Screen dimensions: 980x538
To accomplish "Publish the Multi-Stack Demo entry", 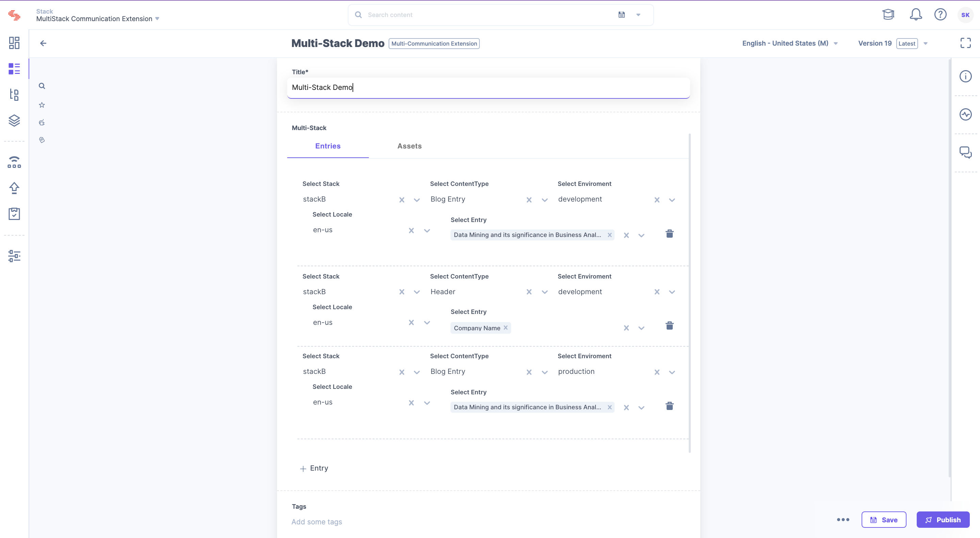I will pyautogui.click(x=943, y=519).
